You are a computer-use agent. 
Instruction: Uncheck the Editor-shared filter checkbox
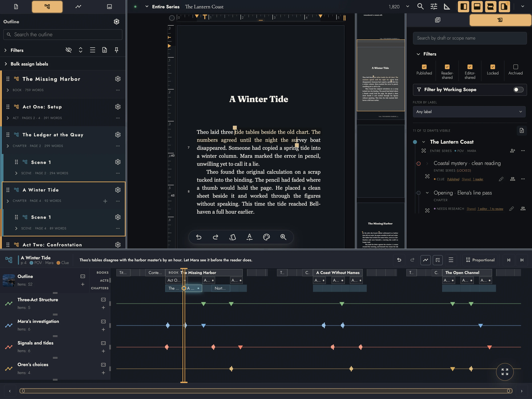pyautogui.click(x=470, y=67)
